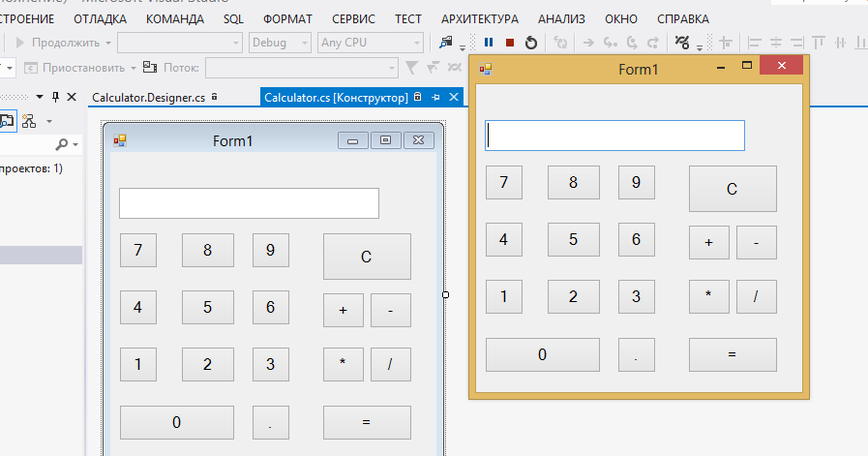
Task: Open the ФОРМАТ menu
Action: (287, 18)
